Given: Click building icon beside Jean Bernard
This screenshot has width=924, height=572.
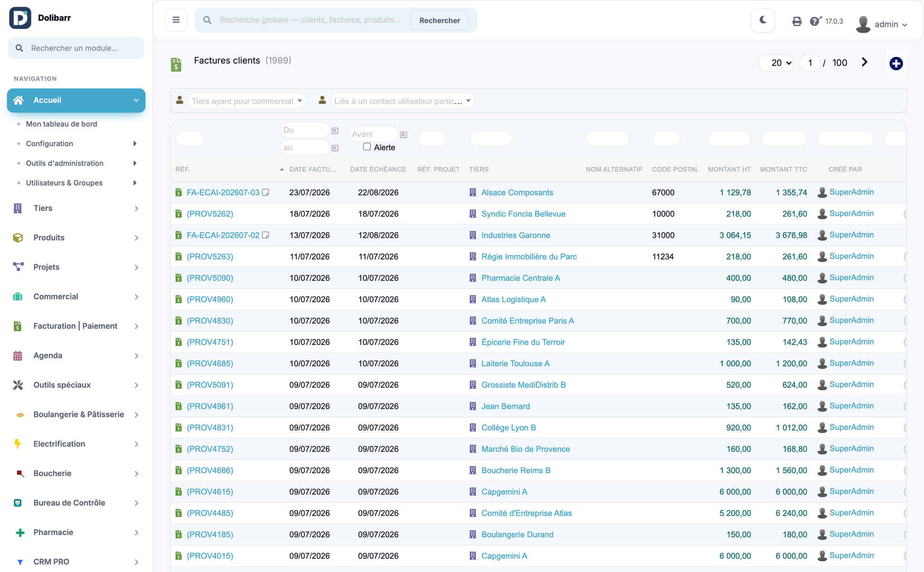Looking at the screenshot, I should [x=472, y=406].
